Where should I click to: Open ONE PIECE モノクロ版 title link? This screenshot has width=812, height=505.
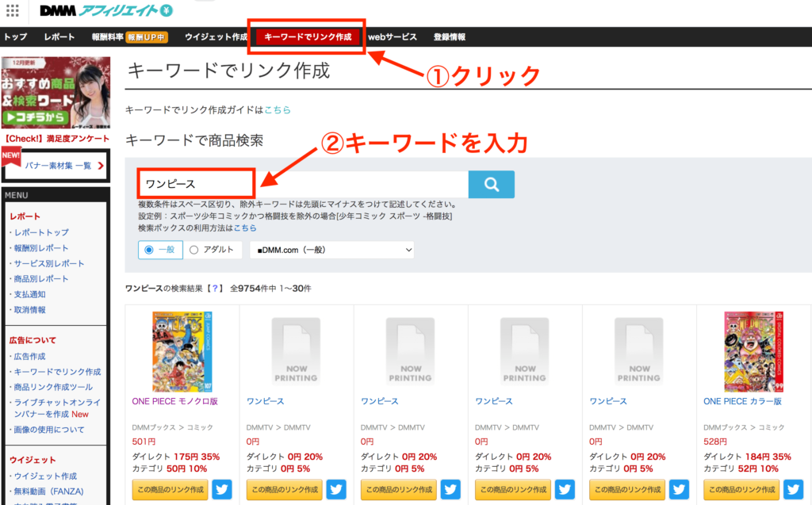click(x=174, y=401)
